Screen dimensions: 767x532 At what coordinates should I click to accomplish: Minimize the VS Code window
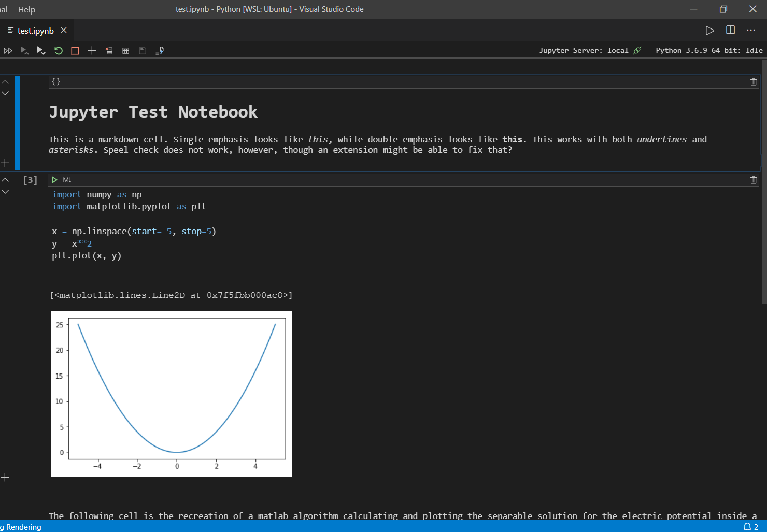coord(694,9)
